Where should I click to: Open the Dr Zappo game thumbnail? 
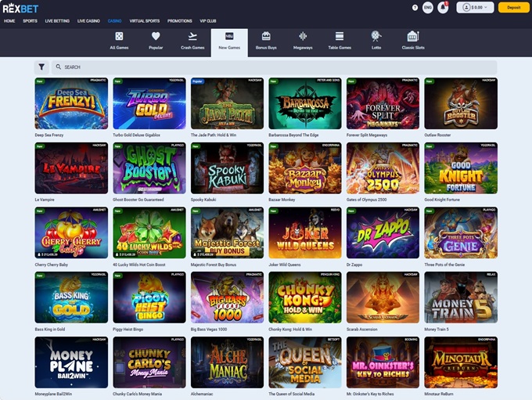click(383, 233)
